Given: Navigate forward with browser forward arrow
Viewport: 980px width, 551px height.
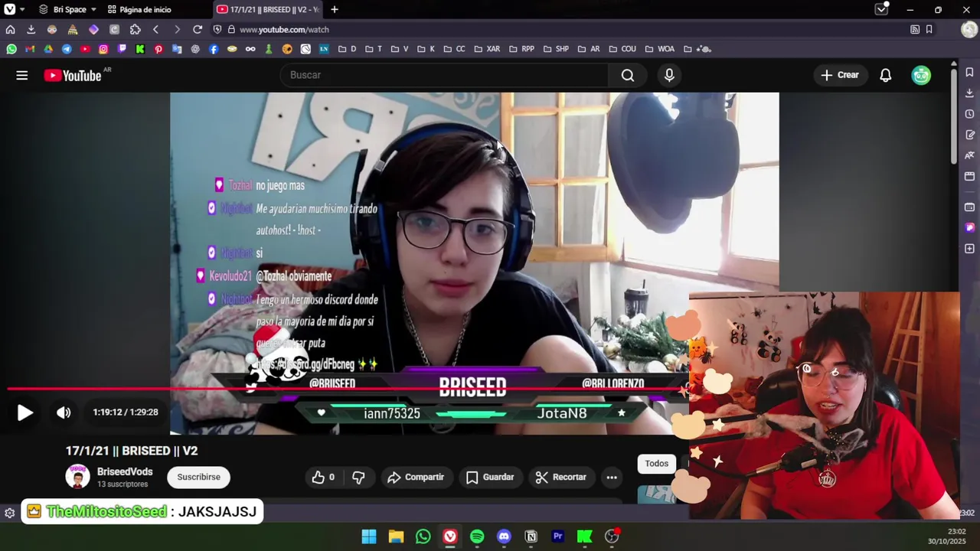Looking at the screenshot, I should point(177,29).
